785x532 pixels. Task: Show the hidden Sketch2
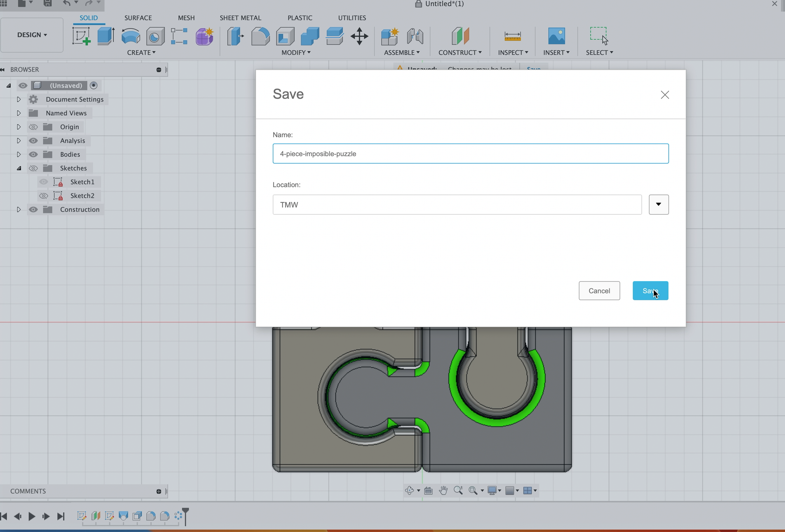click(43, 196)
